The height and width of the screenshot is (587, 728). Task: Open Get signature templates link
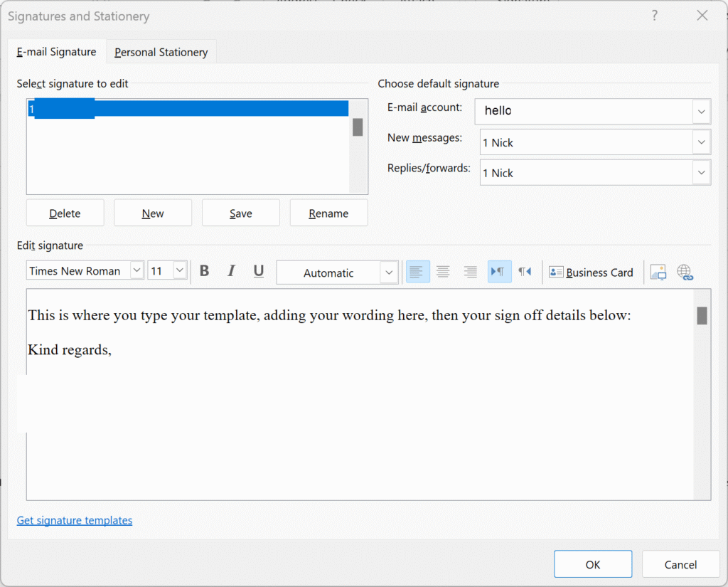coord(74,520)
